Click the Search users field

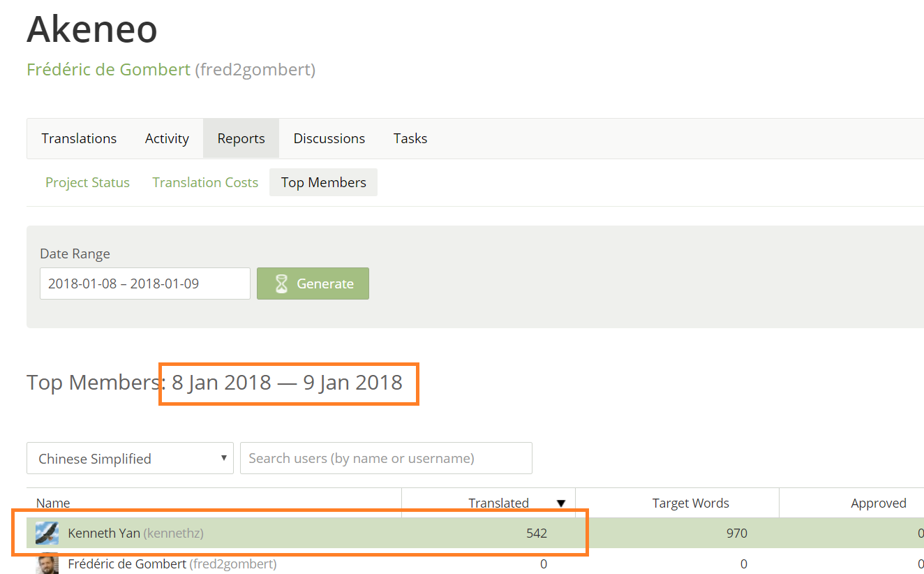coord(386,458)
